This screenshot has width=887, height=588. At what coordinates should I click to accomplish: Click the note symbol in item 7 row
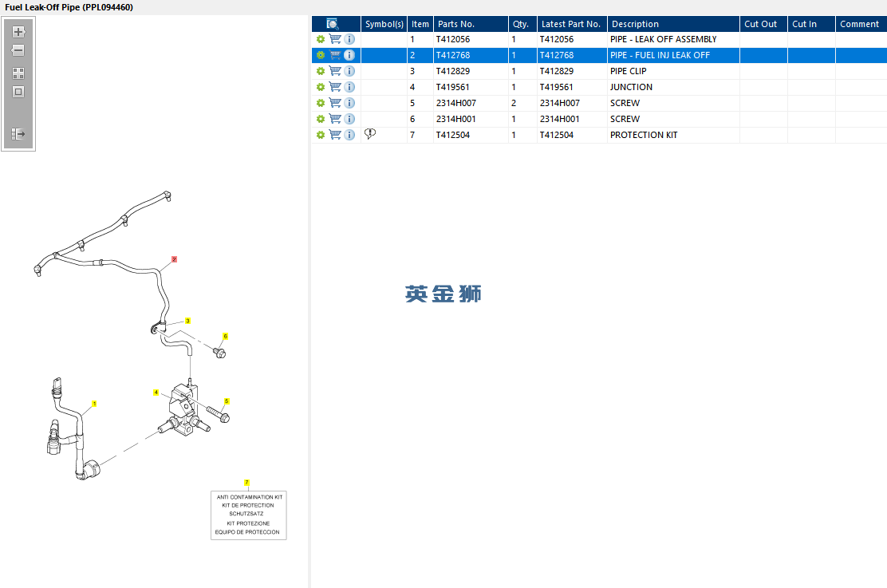370,133
